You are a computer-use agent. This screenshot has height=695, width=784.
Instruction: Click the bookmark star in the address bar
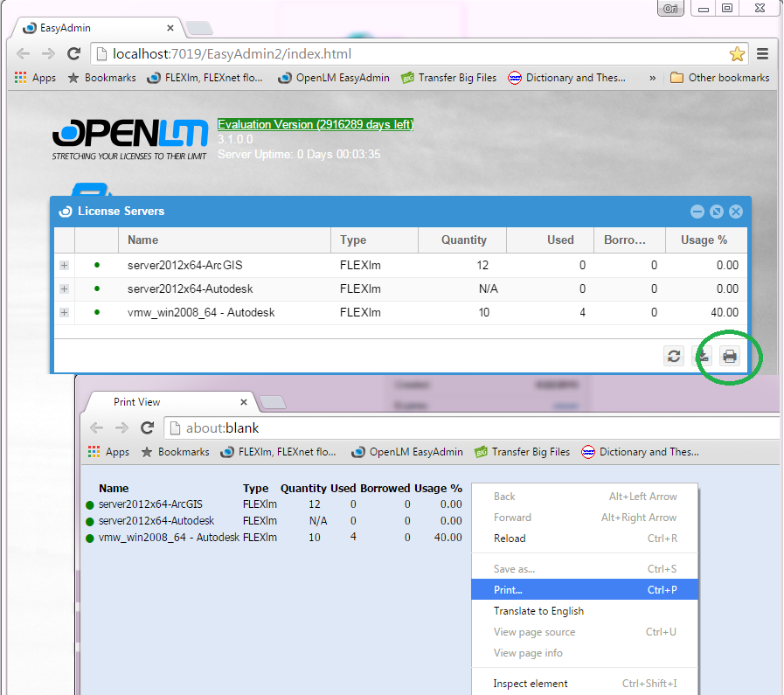pyautogui.click(x=737, y=54)
